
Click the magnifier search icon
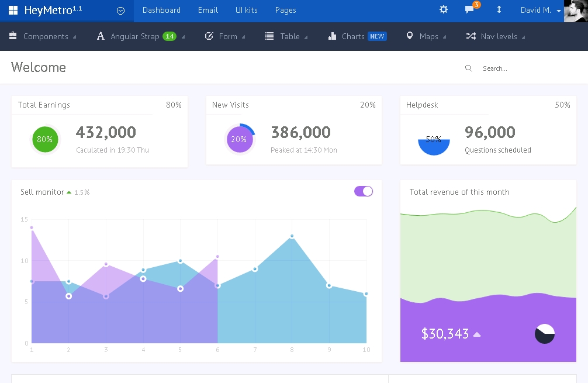[x=468, y=68]
